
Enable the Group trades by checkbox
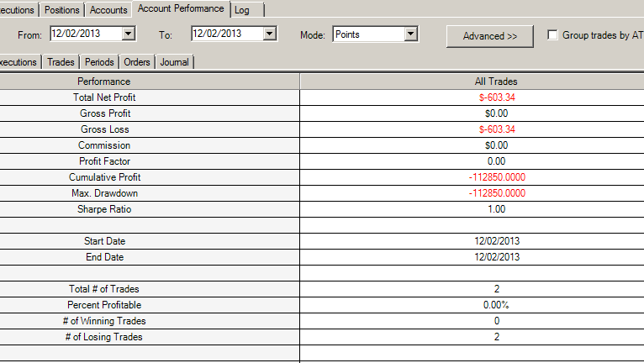(x=552, y=35)
